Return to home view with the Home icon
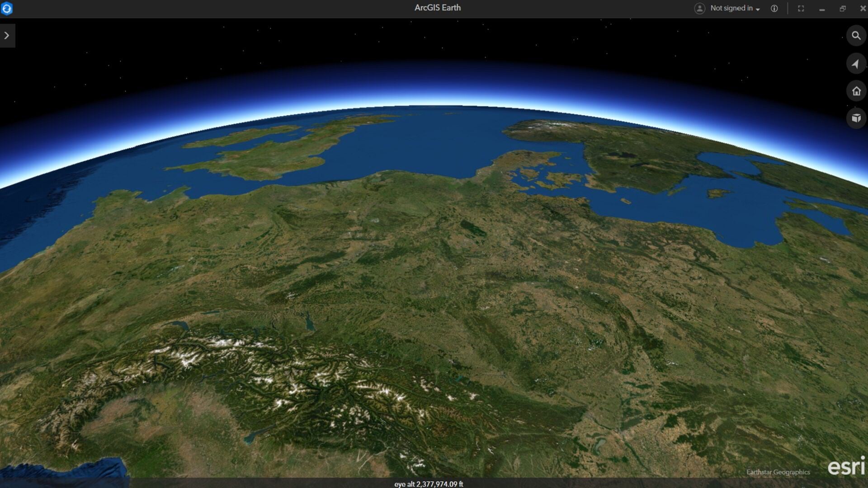This screenshot has width=868, height=488. click(x=856, y=91)
